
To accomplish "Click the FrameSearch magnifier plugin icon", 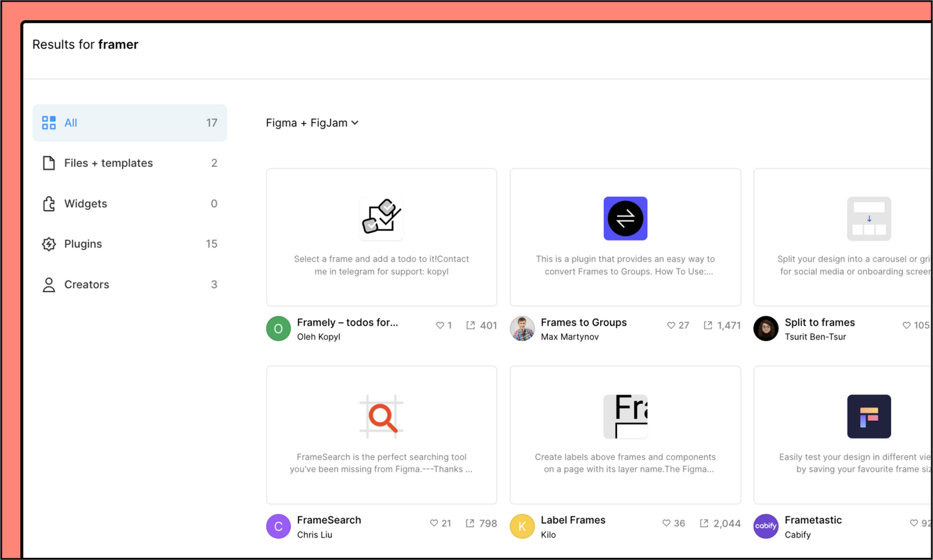I will coord(382,417).
